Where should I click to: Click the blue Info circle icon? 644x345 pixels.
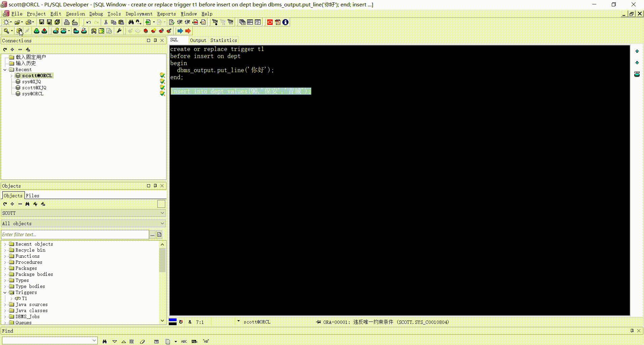tap(285, 22)
